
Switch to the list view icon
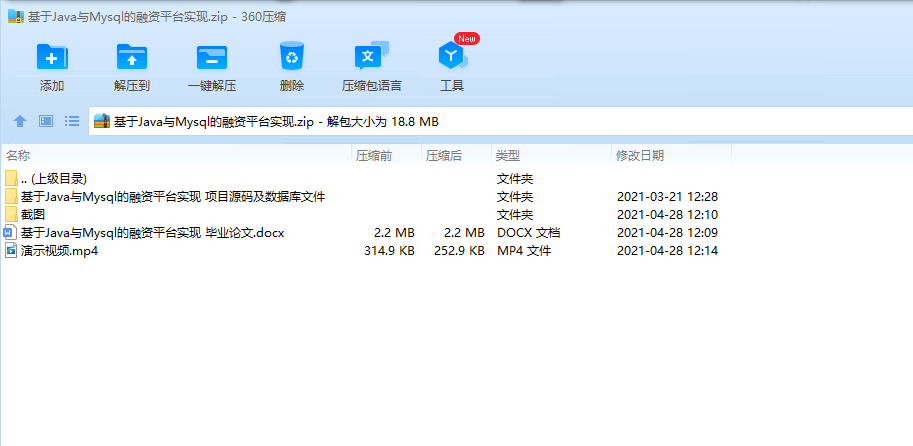72,121
